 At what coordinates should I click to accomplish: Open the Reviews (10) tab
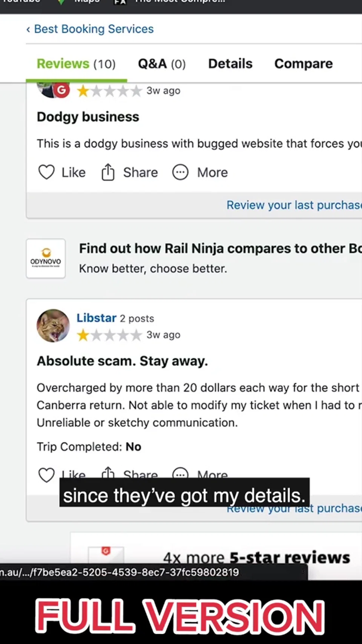(x=76, y=64)
